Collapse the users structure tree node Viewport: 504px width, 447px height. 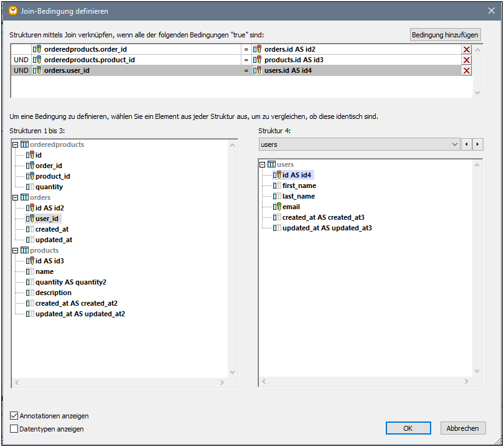point(263,164)
